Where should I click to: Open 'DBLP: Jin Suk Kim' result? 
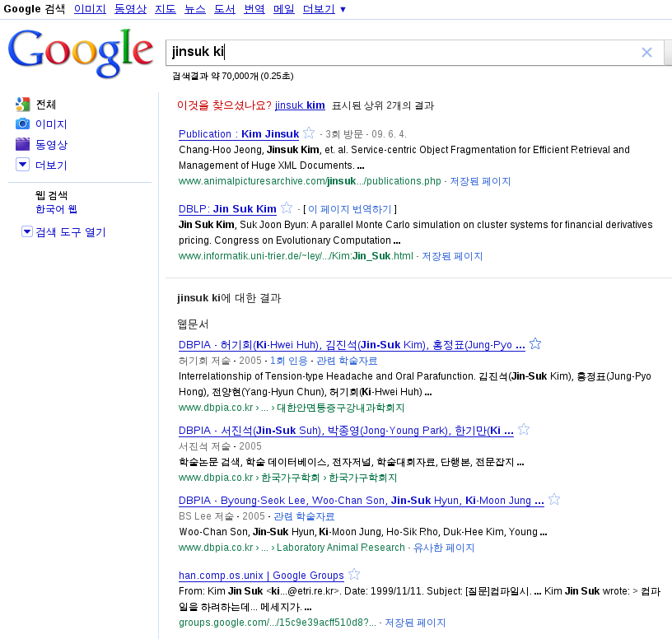coord(227,208)
